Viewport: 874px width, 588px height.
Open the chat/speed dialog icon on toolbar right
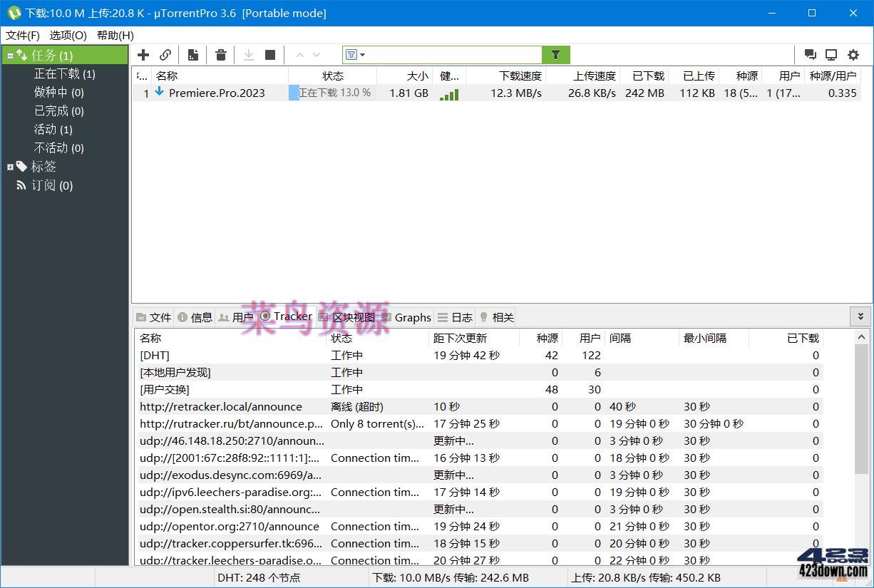(810, 54)
